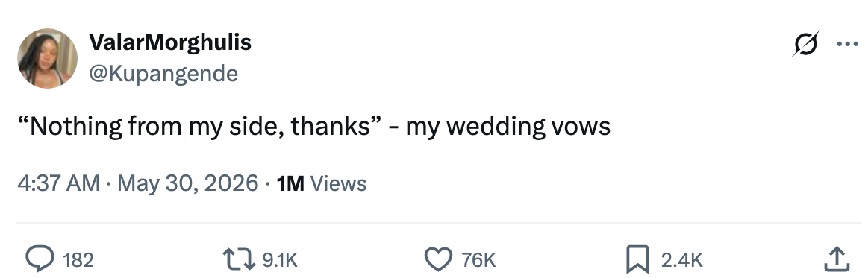View the 182 replies count
Viewport: 868px width, 278px height.
tap(78, 260)
